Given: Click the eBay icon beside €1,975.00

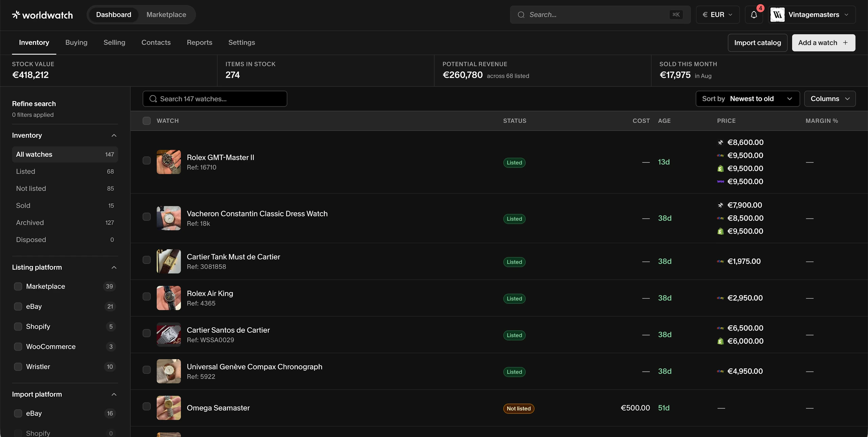Looking at the screenshot, I should (721, 262).
